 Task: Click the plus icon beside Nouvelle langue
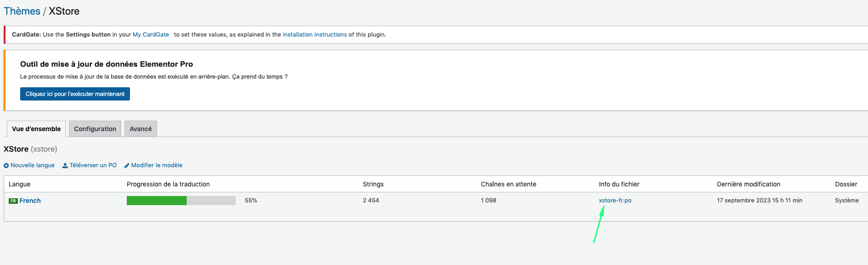6,165
